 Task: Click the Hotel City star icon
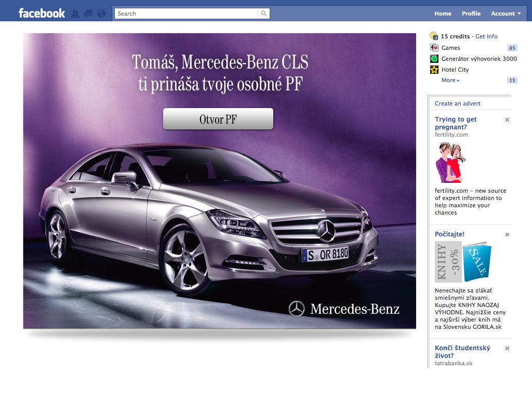click(434, 70)
